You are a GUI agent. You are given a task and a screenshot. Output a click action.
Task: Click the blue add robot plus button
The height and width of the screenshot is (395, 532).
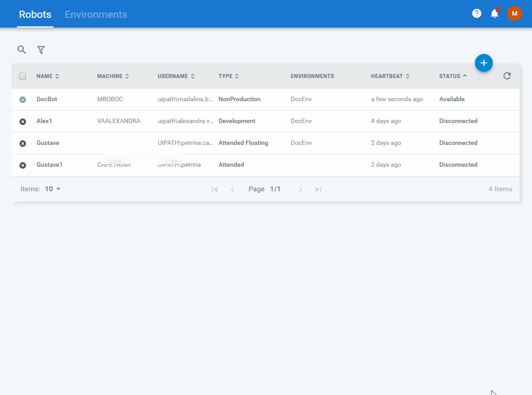[x=484, y=63]
